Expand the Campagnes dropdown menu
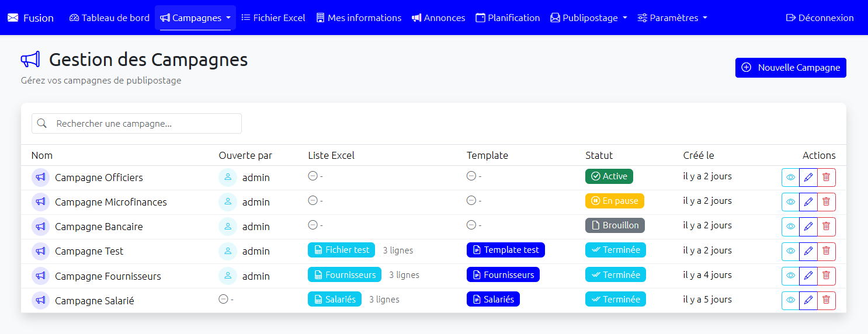The height and width of the screenshot is (334, 868). (x=195, y=18)
